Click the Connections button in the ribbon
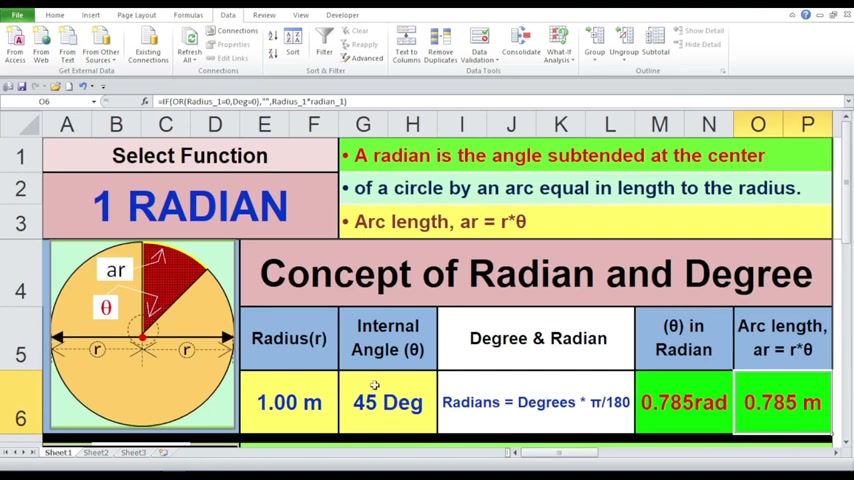The width and height of the screenshot is (854, 480). 232,31
